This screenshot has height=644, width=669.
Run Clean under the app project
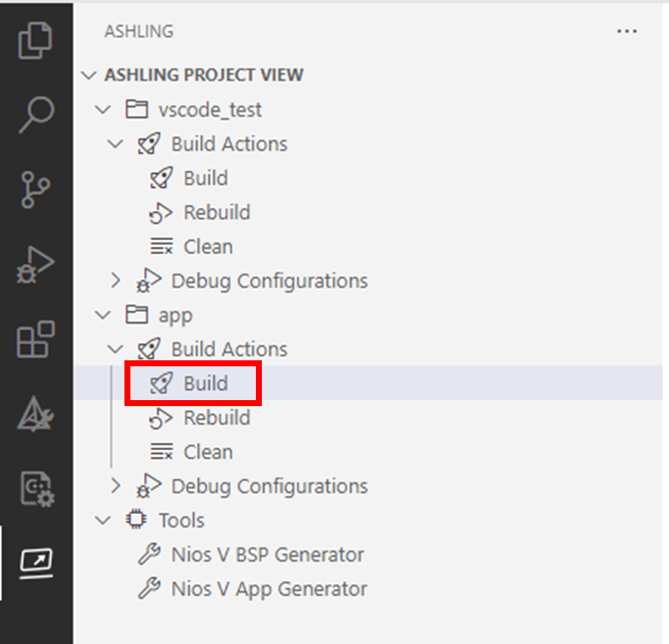[x=207, y=452]
